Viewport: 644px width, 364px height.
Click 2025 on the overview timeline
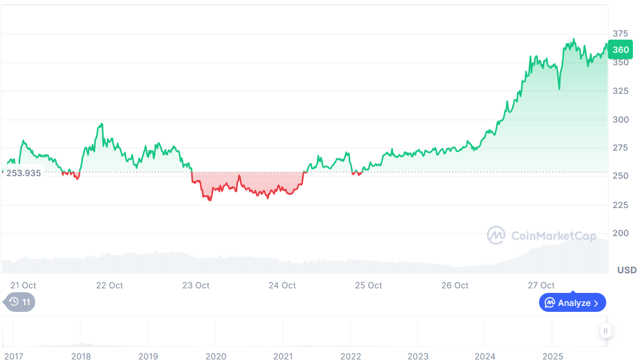point(553,356)
